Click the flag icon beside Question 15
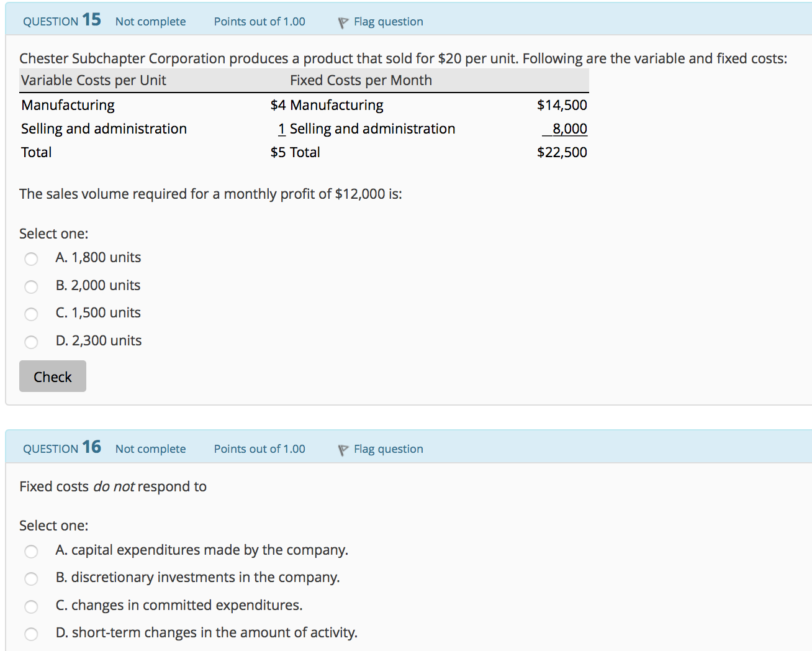812x651 pixels. coord(342,21)
